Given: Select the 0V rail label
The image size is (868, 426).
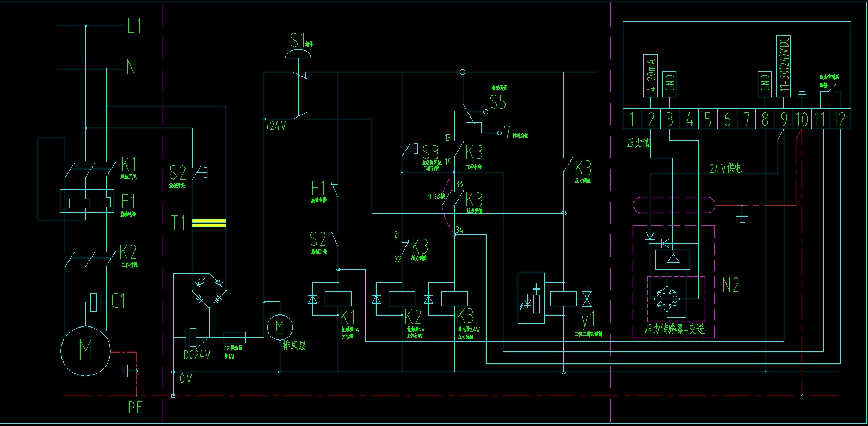Looking at the screenshot, I should point(186,379).
